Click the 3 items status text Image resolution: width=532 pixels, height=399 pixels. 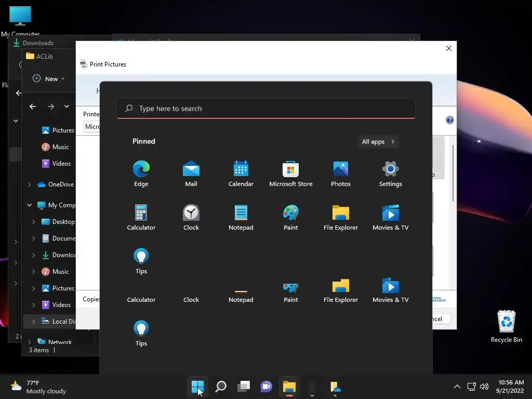click(x=38, y=350)
